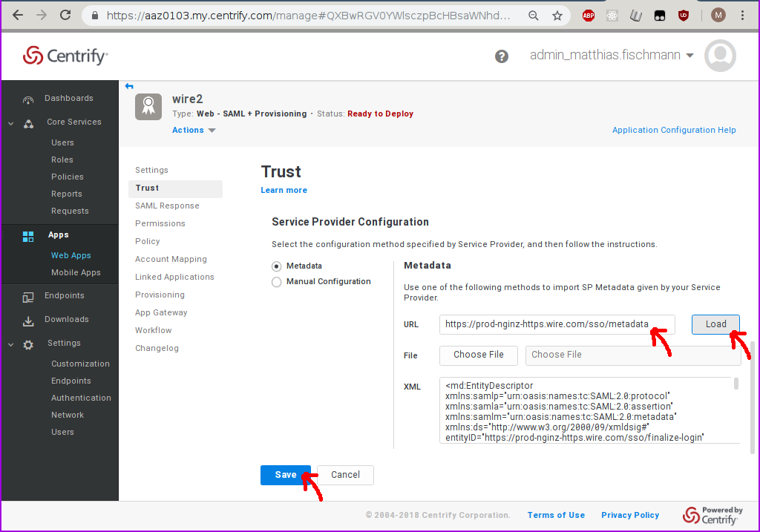Click the uBlock shield extension icon
This screenshot has height=532, width=760.
point(684,16)
